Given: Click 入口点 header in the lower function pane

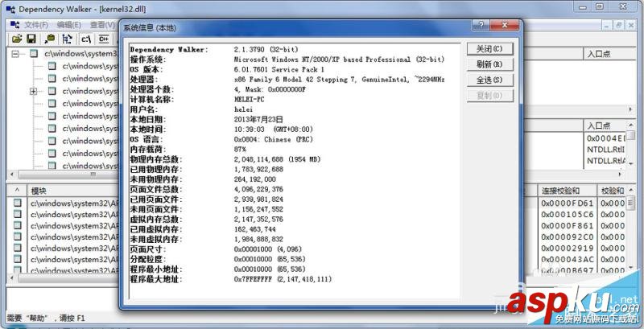Looking at the screenshot, I should tap(605, 125).
